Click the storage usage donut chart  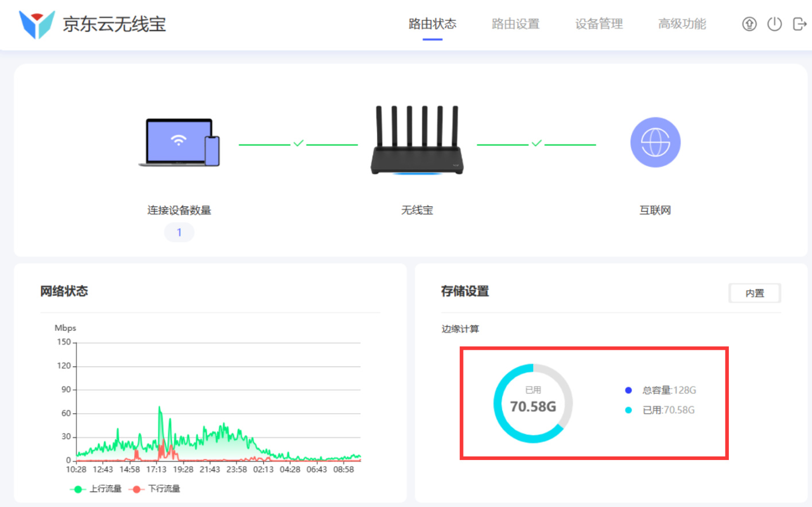coord(533,403)
